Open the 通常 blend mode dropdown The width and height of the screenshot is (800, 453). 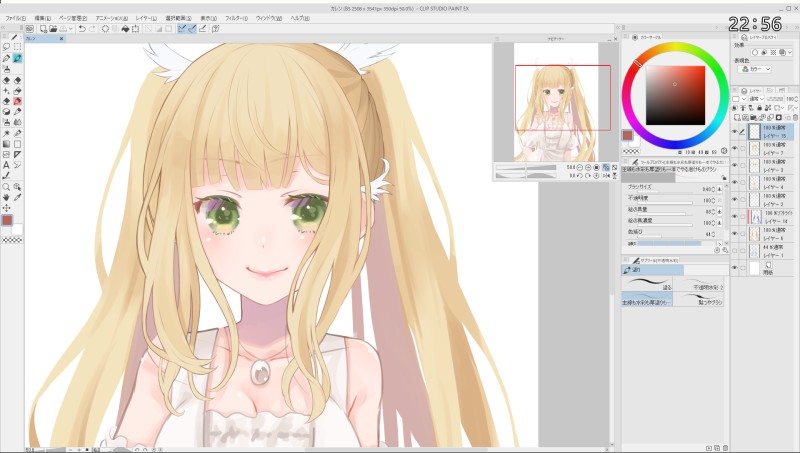click(x=756, y=98)
